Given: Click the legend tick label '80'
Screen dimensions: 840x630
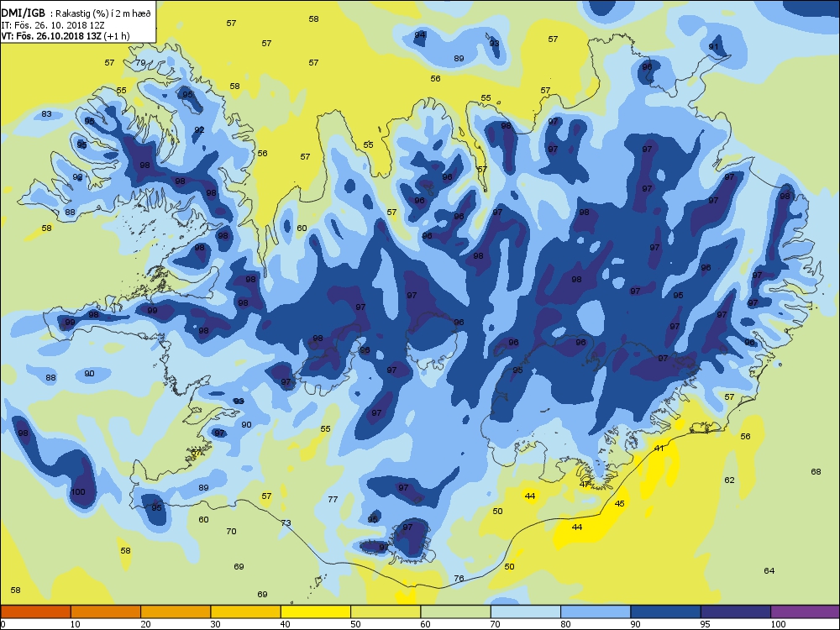Looking at the screenshot, I should [x=565, y=625].
